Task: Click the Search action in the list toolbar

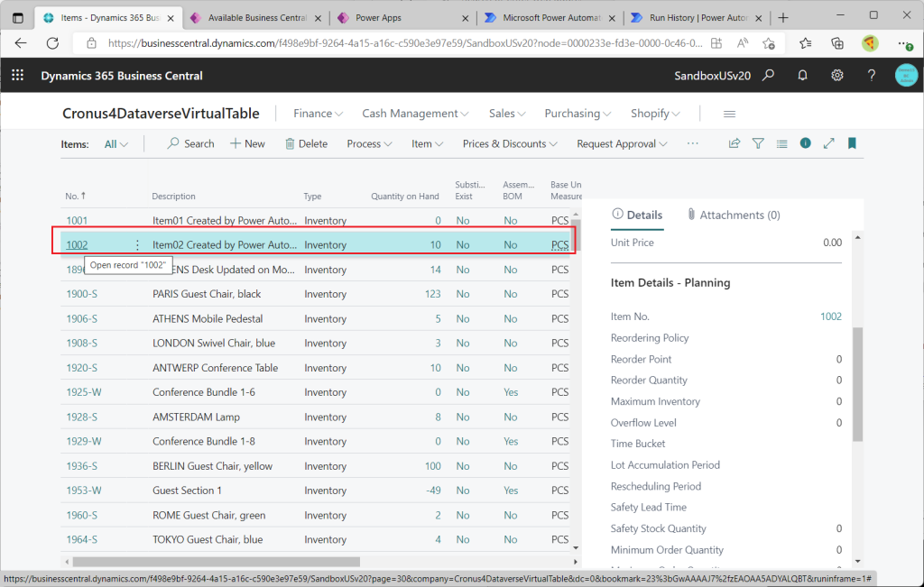Action: click(190, 143)
